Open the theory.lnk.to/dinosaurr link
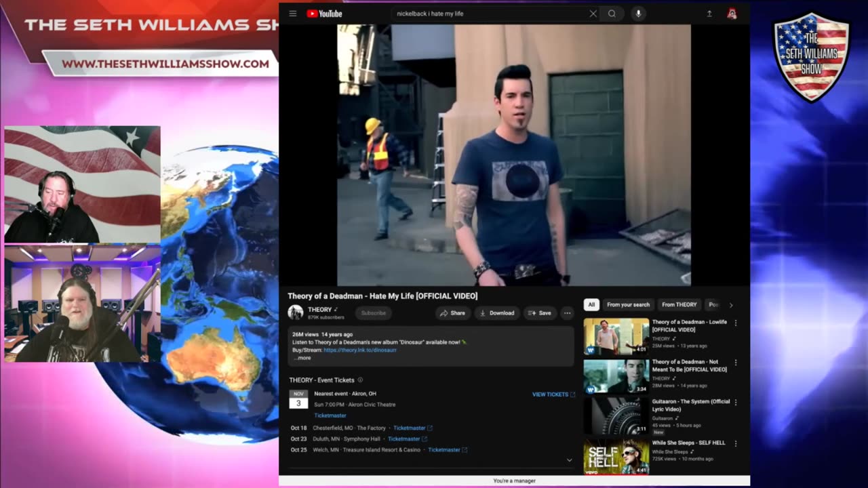The image size is (868, 488). [x=360, y=350]
